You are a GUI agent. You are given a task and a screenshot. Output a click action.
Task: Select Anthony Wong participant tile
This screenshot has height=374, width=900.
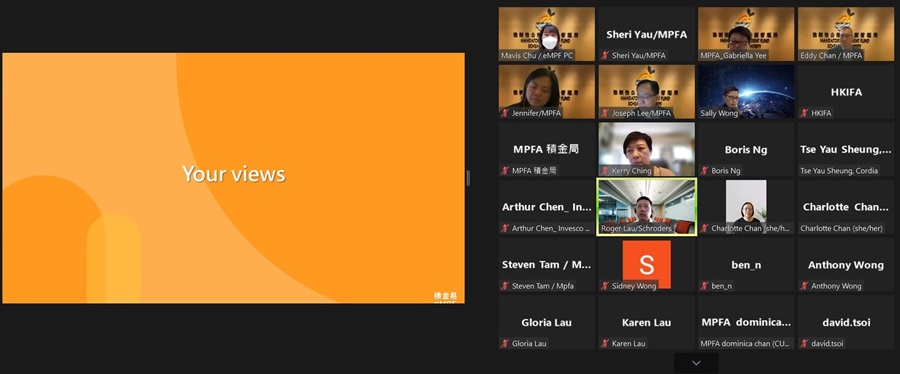845,264
